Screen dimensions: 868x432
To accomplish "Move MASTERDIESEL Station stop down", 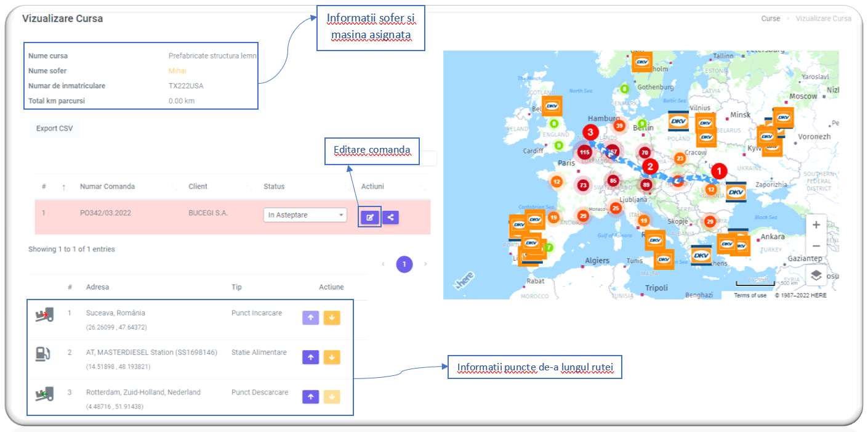I will coord(331,357).
